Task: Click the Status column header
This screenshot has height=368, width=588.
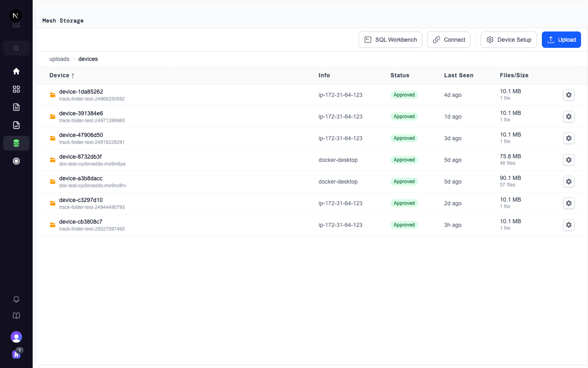Action: [x=400, y=75]
